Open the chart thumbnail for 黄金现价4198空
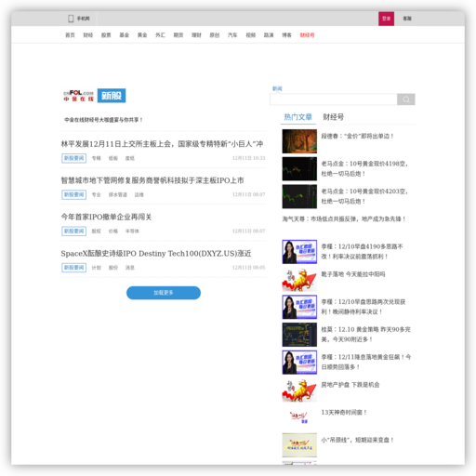Viewport: 476px width, 476px height. tap(299, 169)
